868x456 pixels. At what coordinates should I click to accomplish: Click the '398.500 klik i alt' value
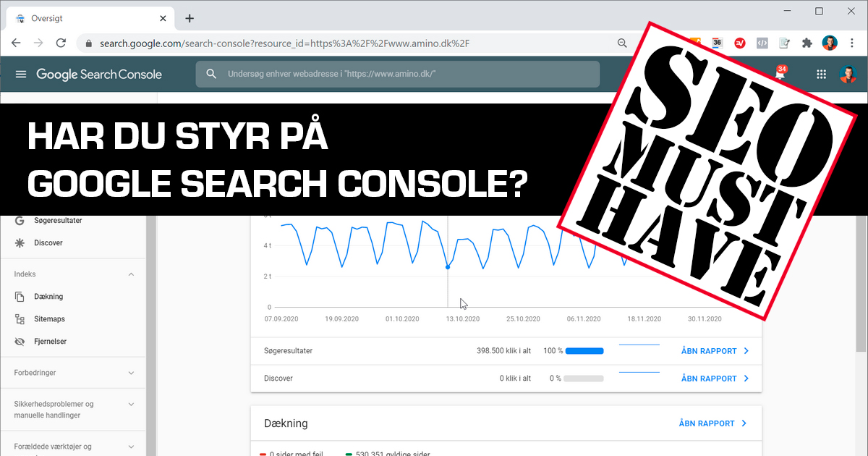[503, 351]
